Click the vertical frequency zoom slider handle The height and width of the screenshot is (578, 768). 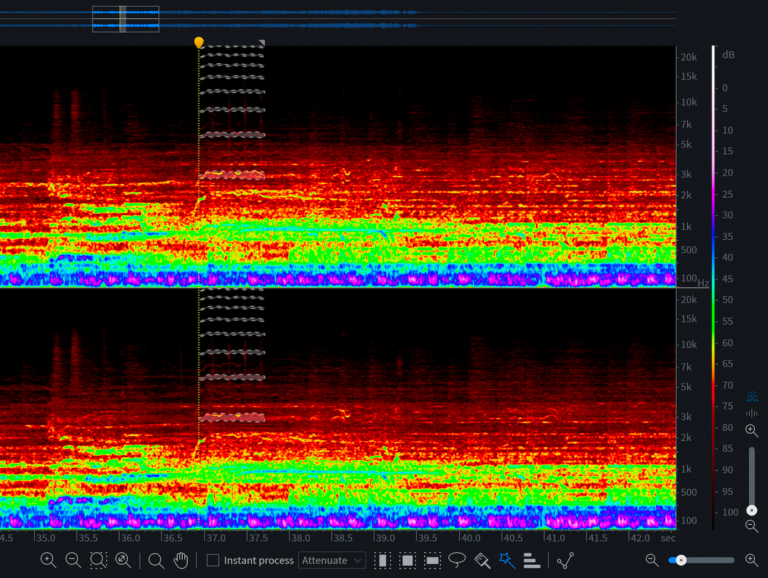(x=752, y=510)
